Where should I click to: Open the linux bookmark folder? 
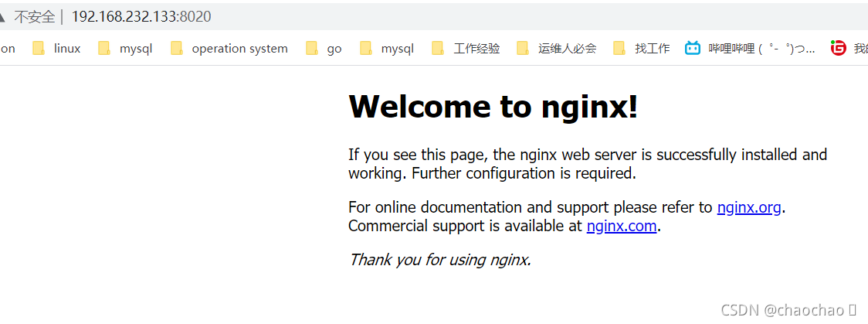click(56, 49)
